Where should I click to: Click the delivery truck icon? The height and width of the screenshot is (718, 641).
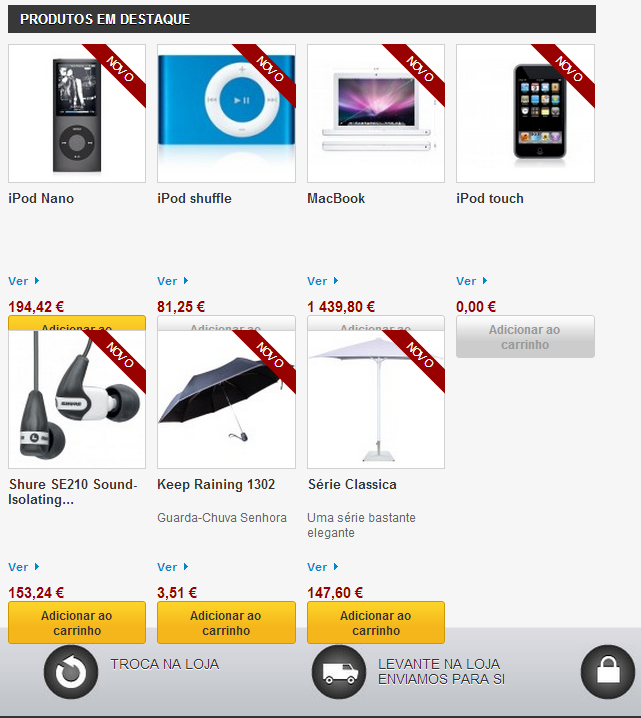click(x=339, y=672)
